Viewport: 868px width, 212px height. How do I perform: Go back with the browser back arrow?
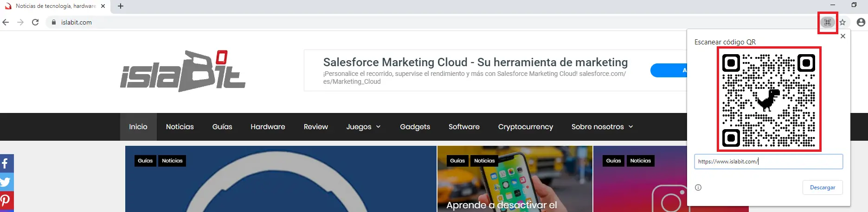(6, 22)
